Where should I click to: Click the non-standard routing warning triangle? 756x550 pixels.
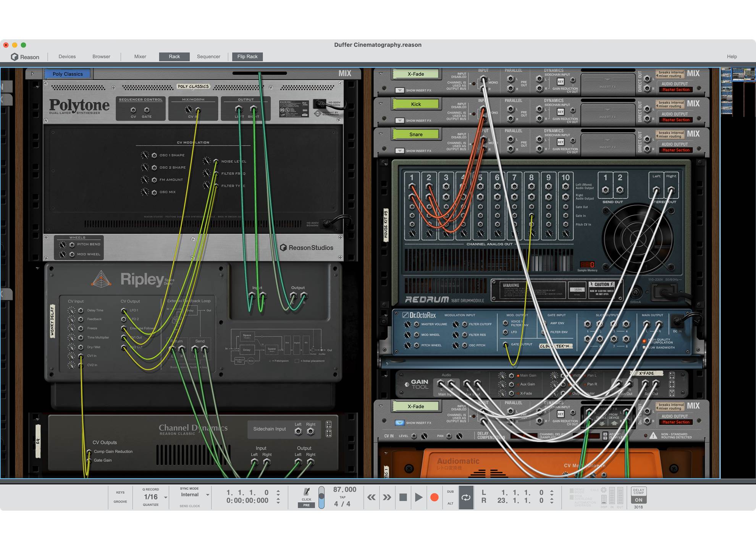tap(653, 435)
